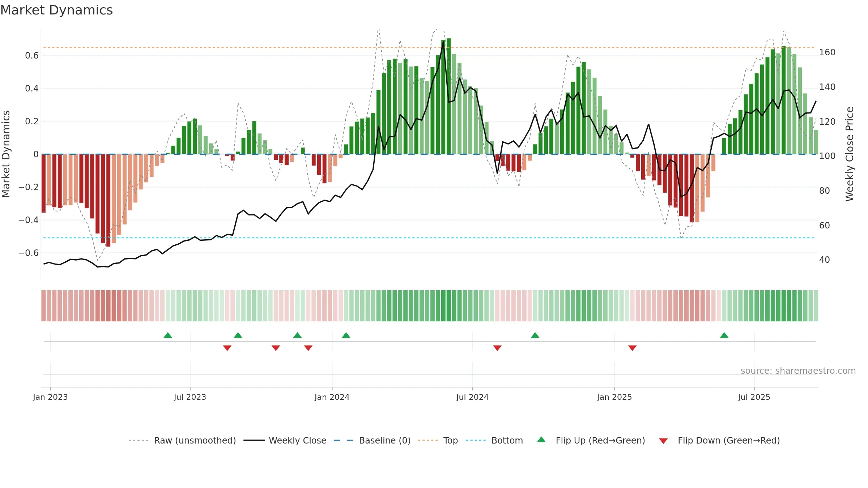Click the Jul 2024 x-axis label
The image size is (868, 488).
click(x=472, y=397)
